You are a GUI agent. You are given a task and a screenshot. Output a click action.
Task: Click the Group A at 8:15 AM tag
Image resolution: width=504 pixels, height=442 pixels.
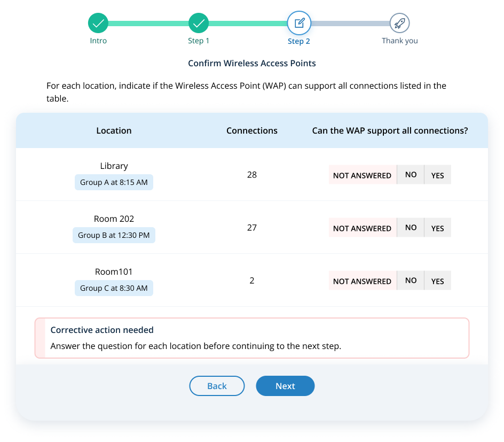114,182
